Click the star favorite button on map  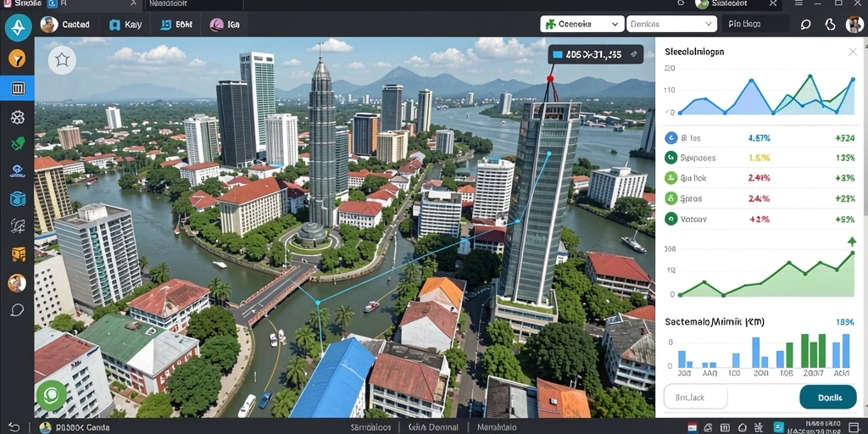[62, 60]
